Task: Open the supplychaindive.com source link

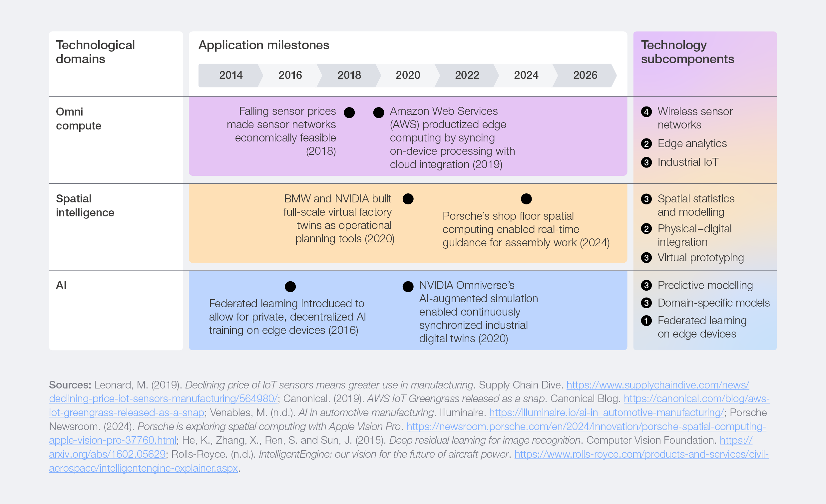Action: pyautogui.click(x=657, y=385)
